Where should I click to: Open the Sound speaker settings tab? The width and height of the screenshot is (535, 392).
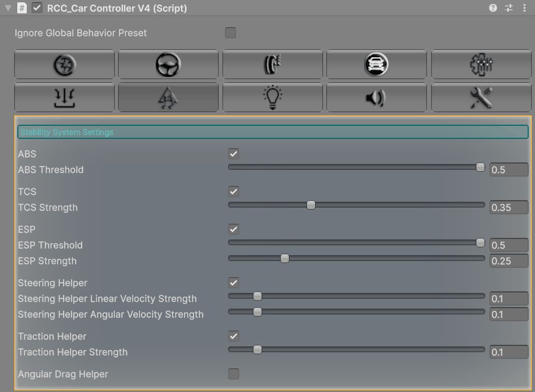377,97
